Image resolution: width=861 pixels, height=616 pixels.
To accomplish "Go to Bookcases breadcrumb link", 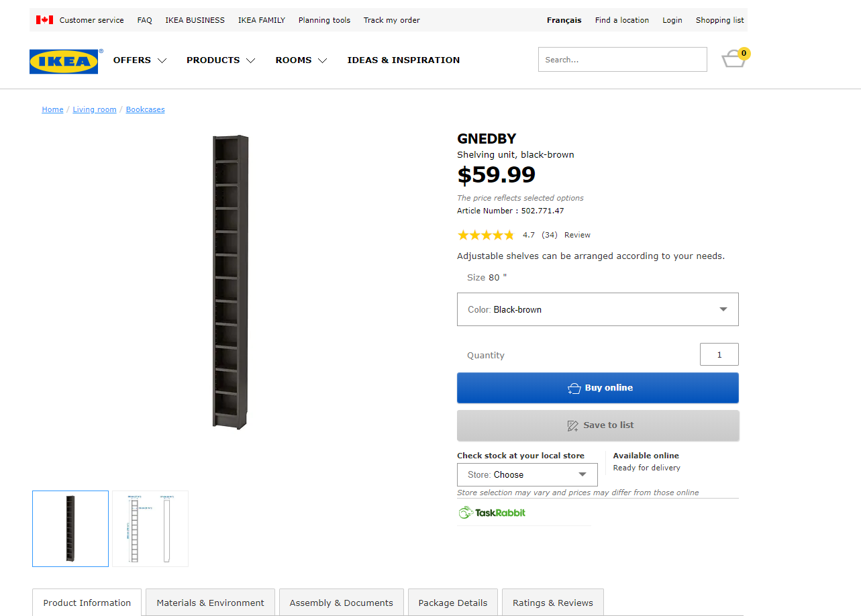I will [x=145, y=109].
